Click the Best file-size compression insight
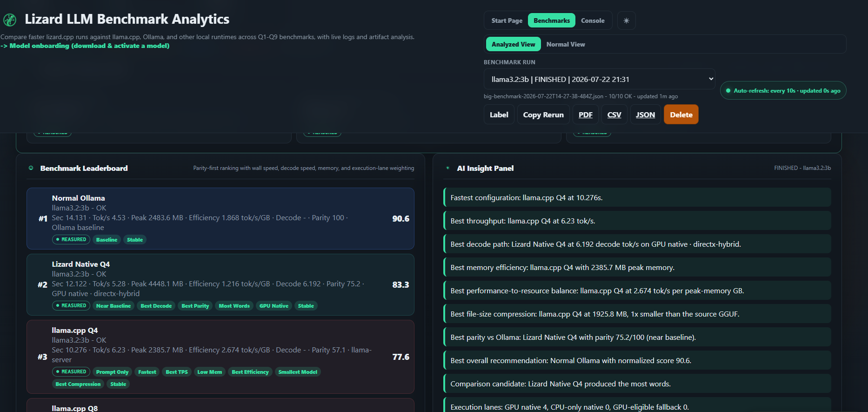868x412 pixels. 637,314
